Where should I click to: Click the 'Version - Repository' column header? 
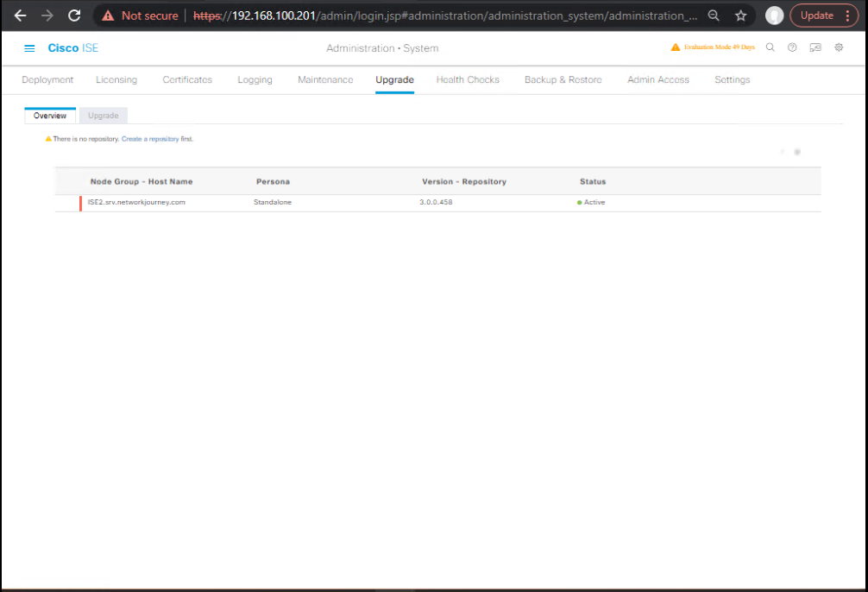click(464, 181)
